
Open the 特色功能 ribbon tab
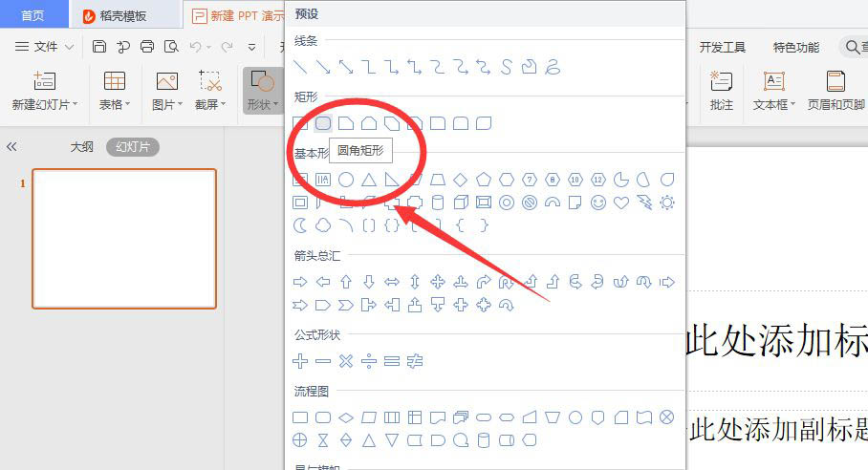(x=796, y=48)
